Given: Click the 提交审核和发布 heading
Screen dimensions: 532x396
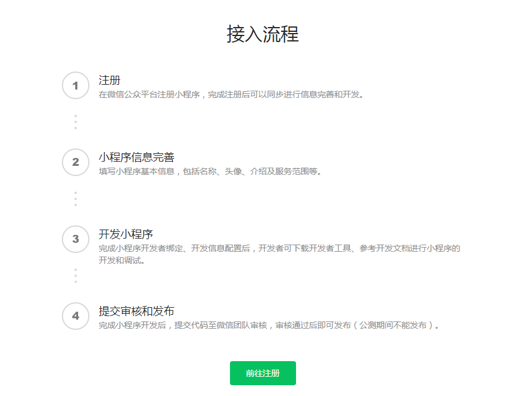Looking at the screenshot, I should (136, 311).
